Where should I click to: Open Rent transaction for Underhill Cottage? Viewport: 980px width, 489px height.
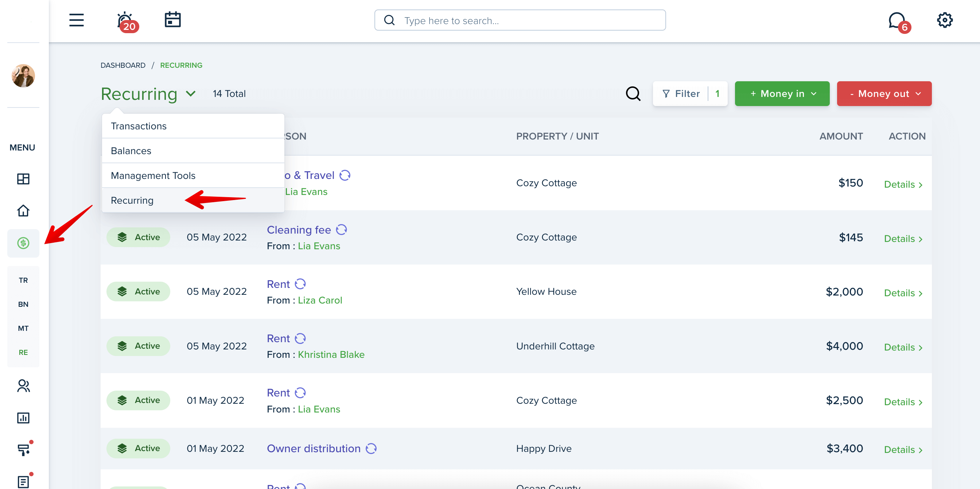278,339
